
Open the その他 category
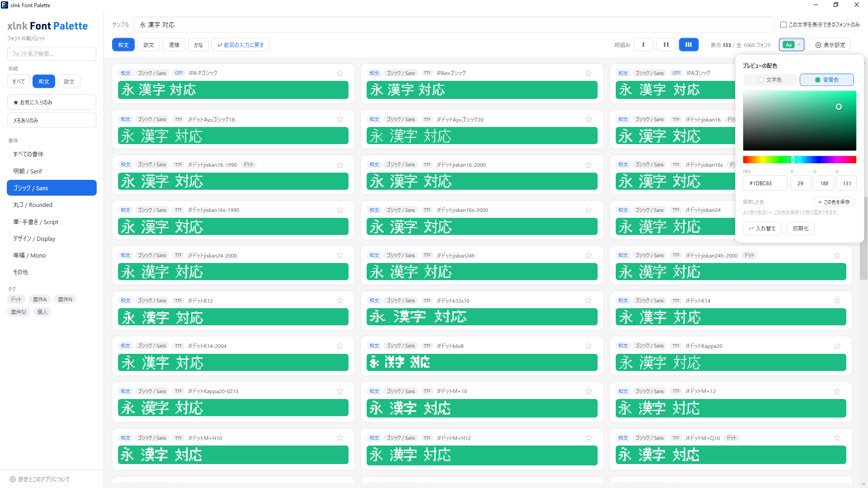click(52, 272)
